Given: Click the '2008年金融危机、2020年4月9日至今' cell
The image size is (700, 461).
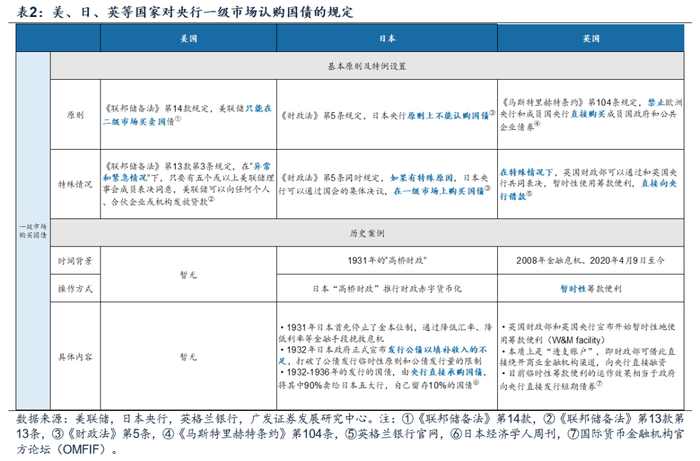Looking at the screenshot, I should tap(590, 260).
